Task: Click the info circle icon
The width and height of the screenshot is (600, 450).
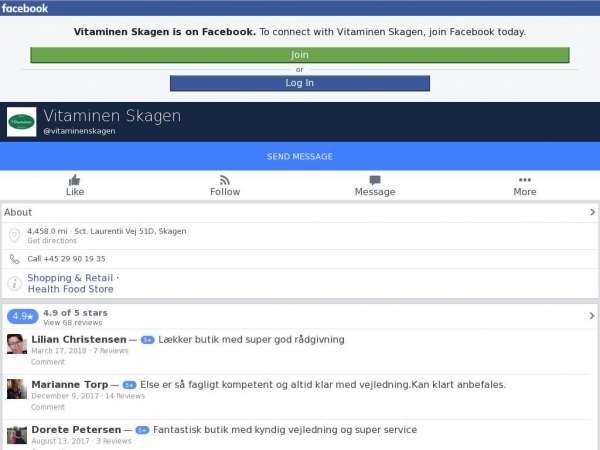Action: point(15,284)
